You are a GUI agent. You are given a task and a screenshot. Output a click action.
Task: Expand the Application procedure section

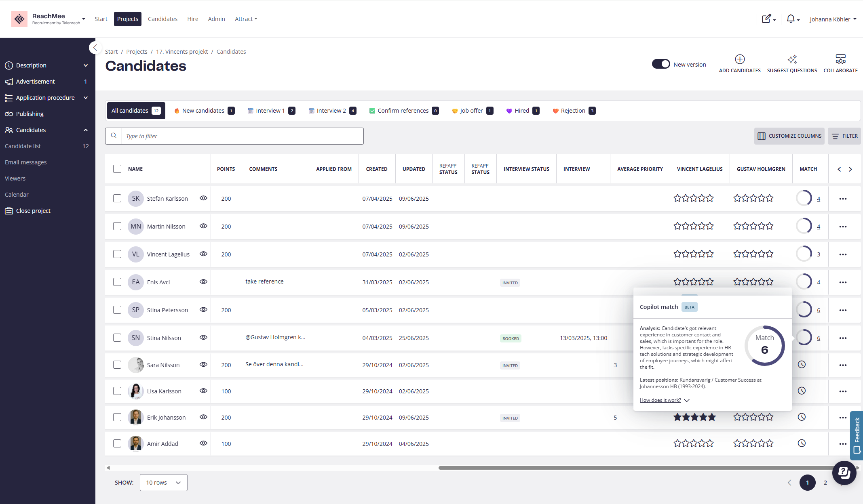[86, 98]
